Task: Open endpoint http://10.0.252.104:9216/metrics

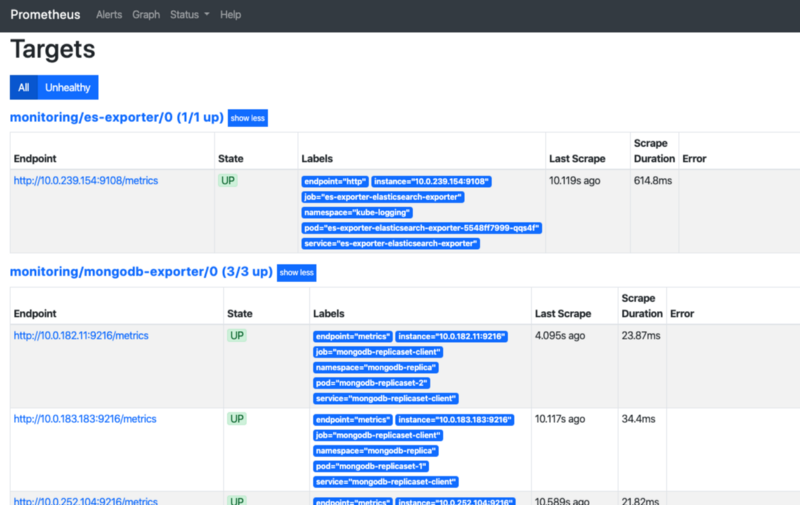Action: tap(86, 501)
